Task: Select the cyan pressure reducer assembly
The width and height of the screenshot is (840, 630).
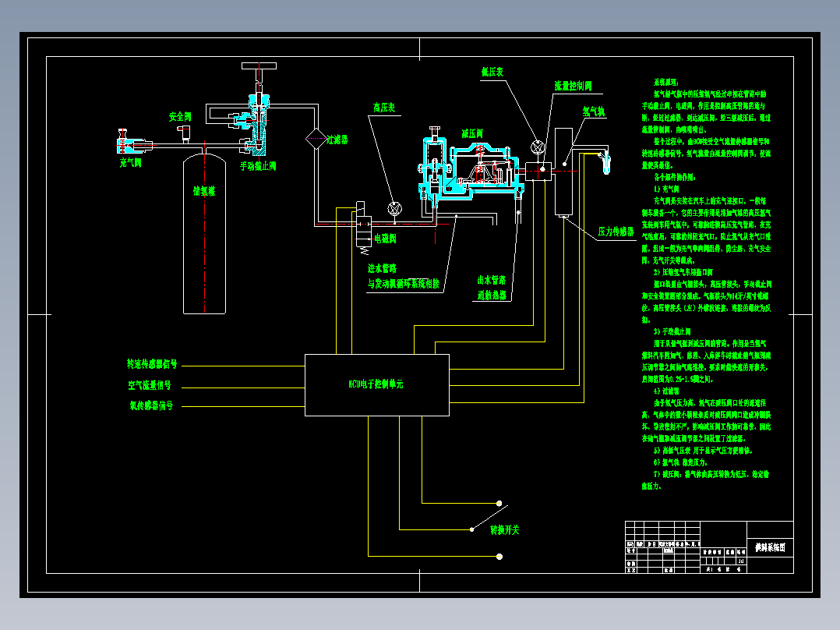Action: point(470,168)
